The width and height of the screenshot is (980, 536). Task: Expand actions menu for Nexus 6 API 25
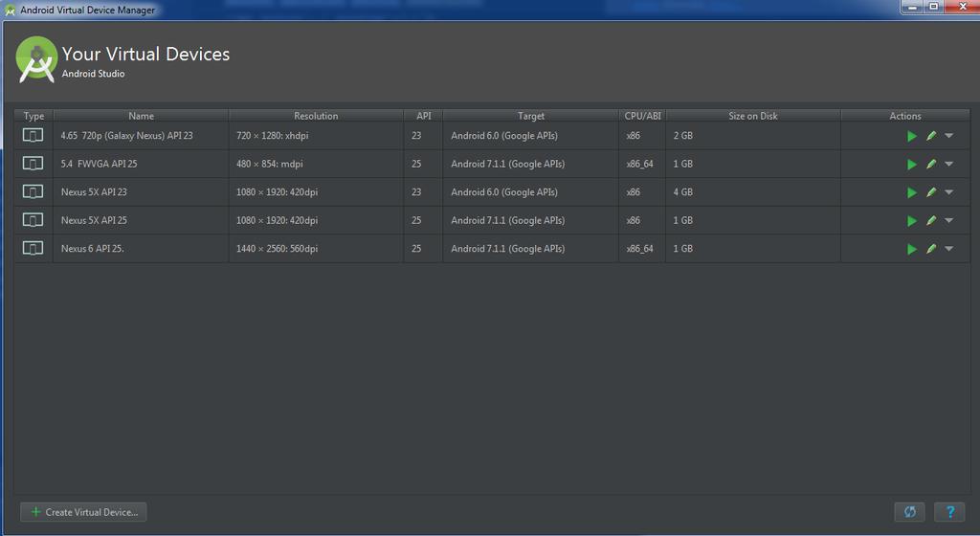point(948,248)
